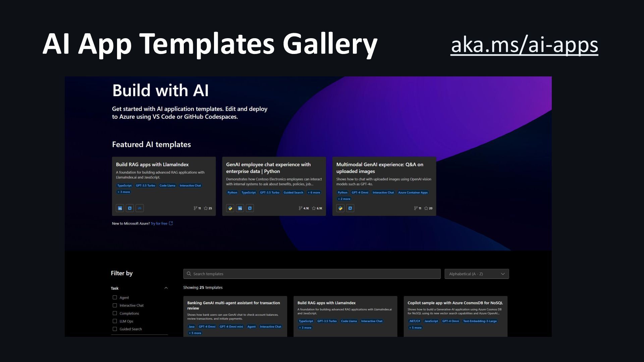The height and width of the screenshot is (362, 644).
Task: Expand '+ 5 more' tags on Copilot CosmosDB card
Action: [415, 327]
